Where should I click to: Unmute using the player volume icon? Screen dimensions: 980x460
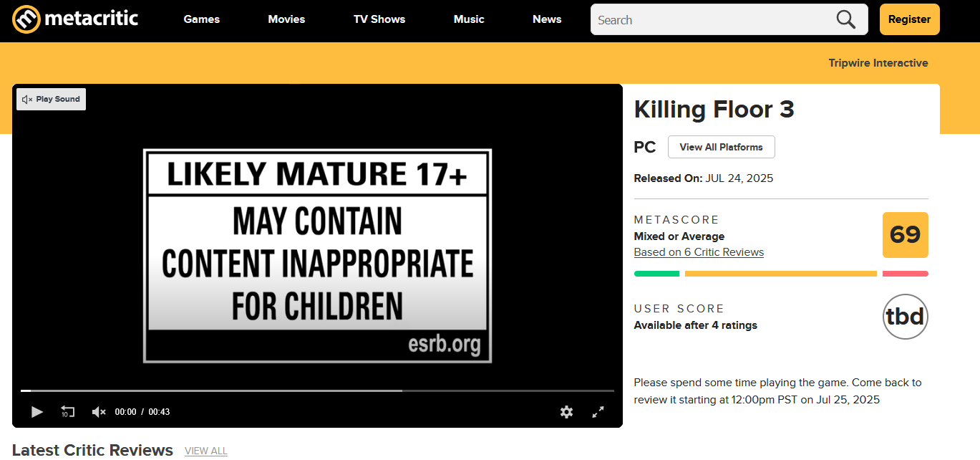(99, 412)
